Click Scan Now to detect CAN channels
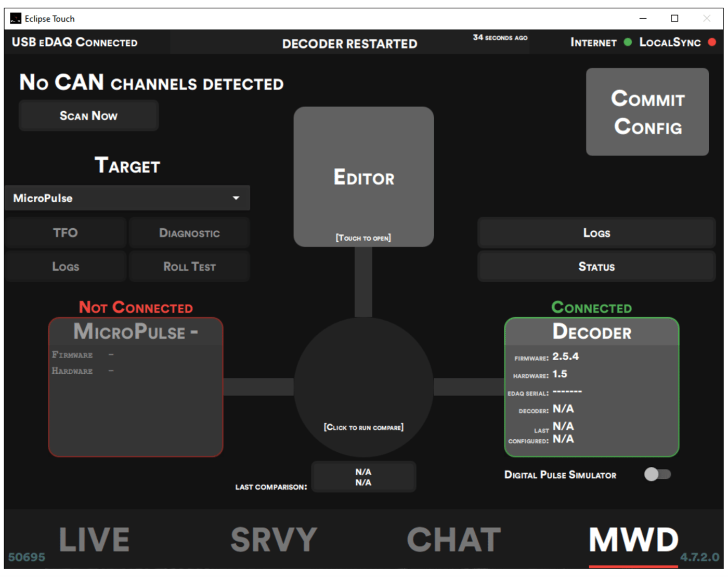The width and height of the screenshot is (728, 577). (88, 115)
